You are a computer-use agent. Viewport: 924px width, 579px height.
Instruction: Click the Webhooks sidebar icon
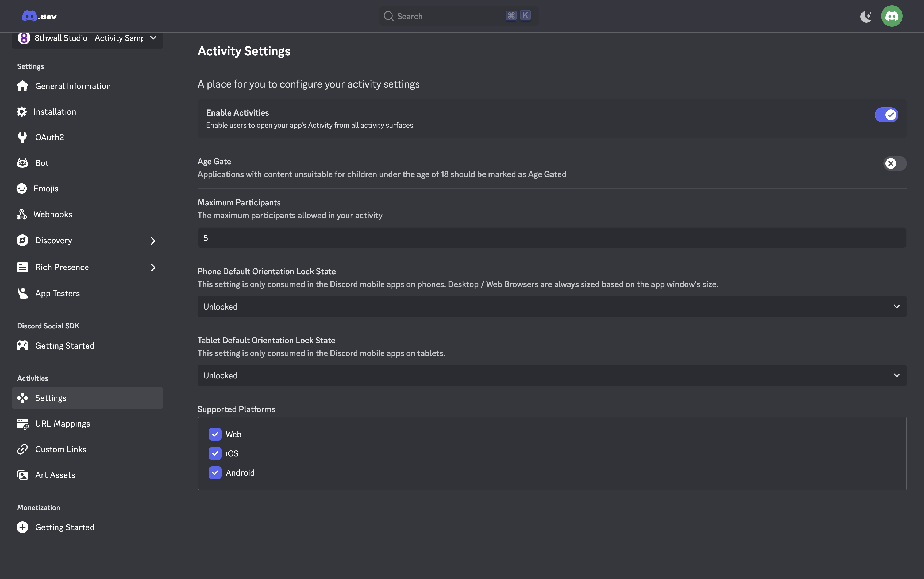click(x=22, y=214)
